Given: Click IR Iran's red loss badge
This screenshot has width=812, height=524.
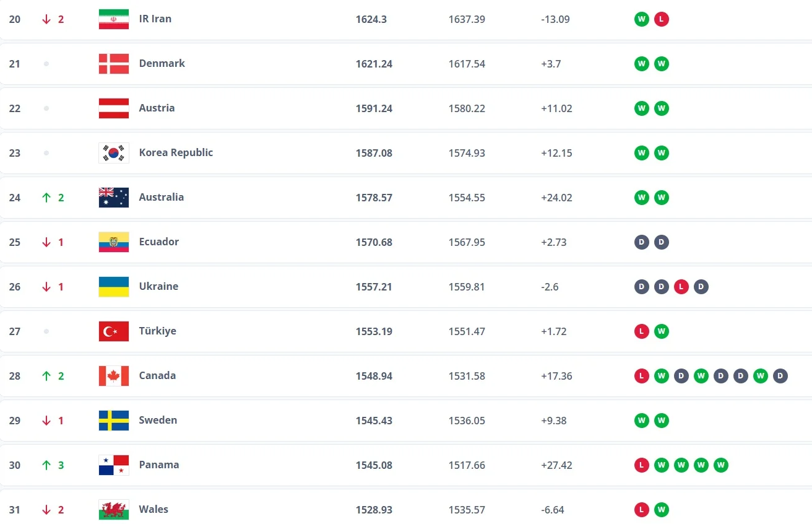Looking at the screenshot, I should (662, 19).
